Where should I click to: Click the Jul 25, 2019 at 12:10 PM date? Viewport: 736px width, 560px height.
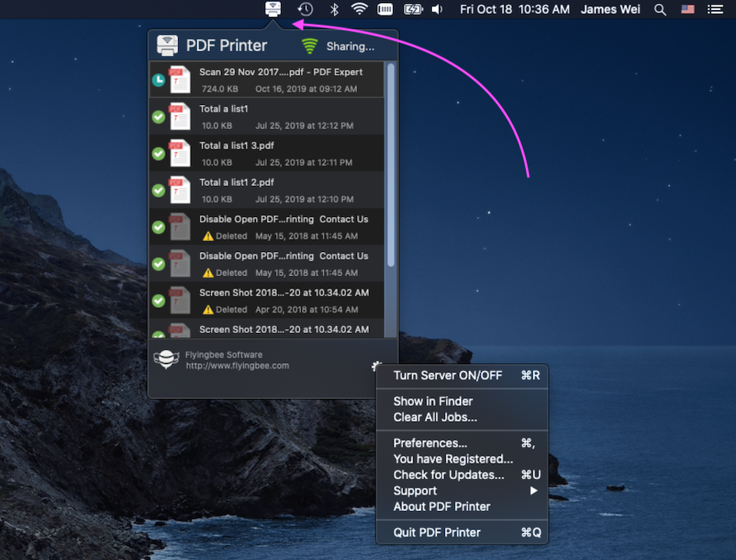click(x=304, y=199)
